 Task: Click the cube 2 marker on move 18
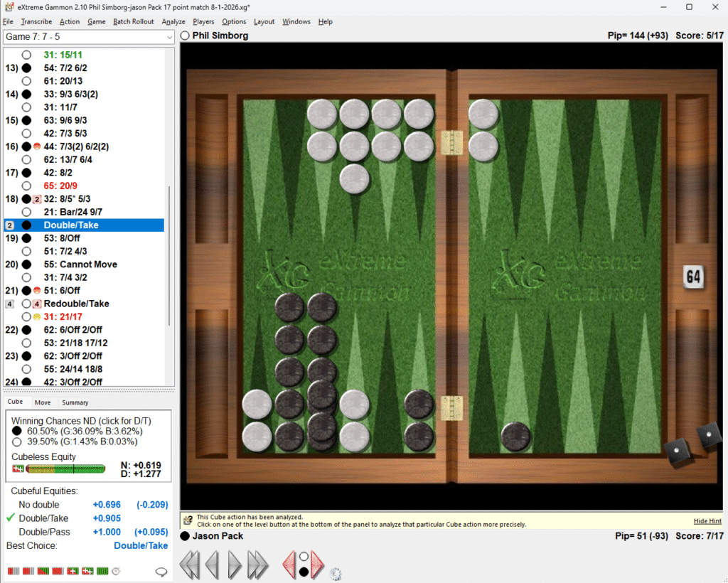(x=37, y=199)
